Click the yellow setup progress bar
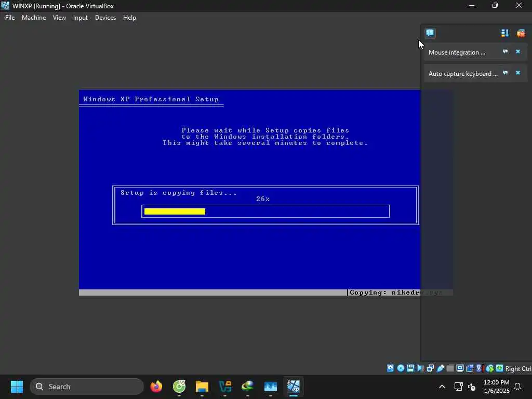The image size is (532, 399). [175, 211]
